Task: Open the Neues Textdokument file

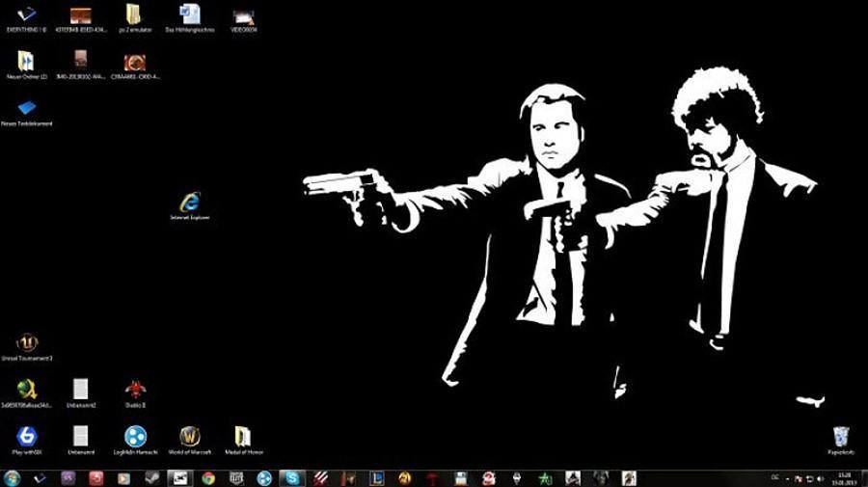Action: [27, 109]
